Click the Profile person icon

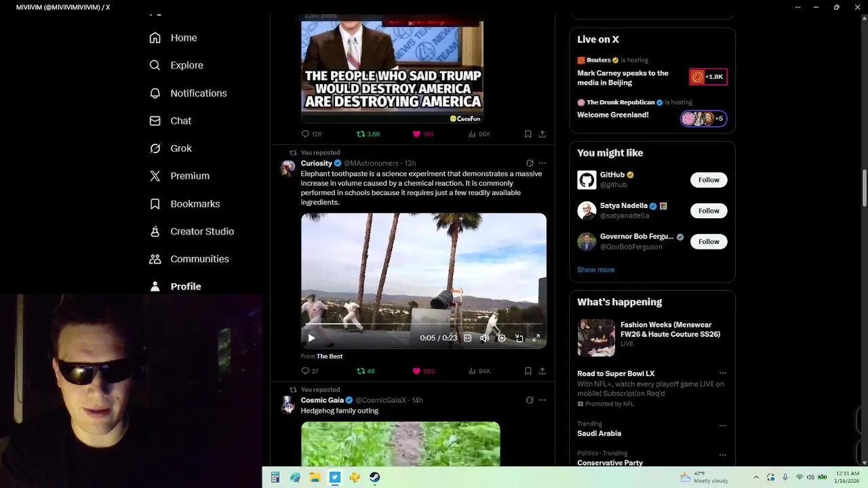tap(155, 286)
